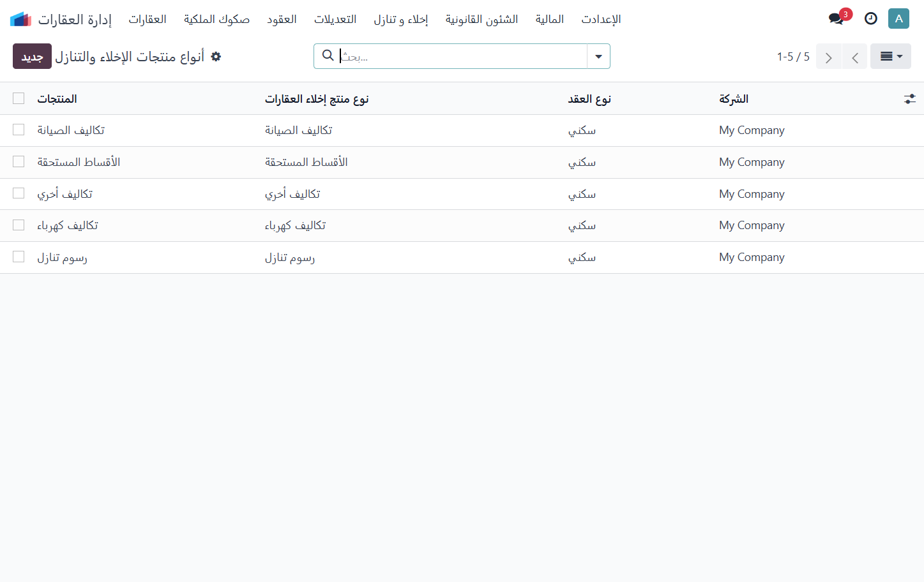Open the الإعدادت menu

(601, 19)
